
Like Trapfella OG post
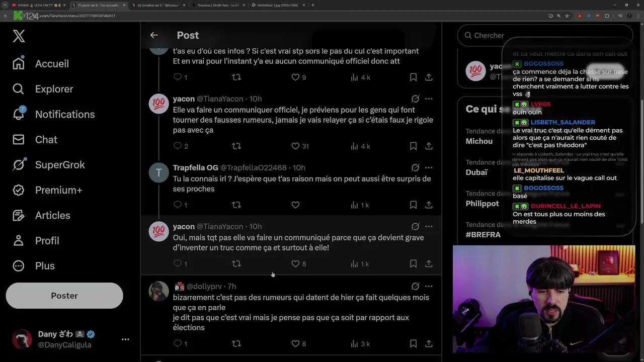pyautogui.click(x=295, y=205)
